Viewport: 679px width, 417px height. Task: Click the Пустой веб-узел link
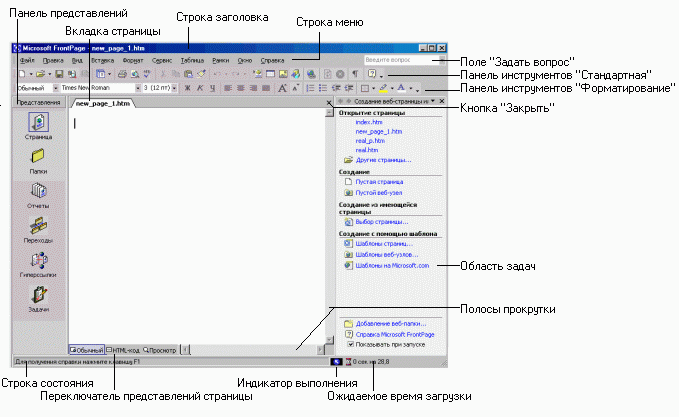[378, 193]
